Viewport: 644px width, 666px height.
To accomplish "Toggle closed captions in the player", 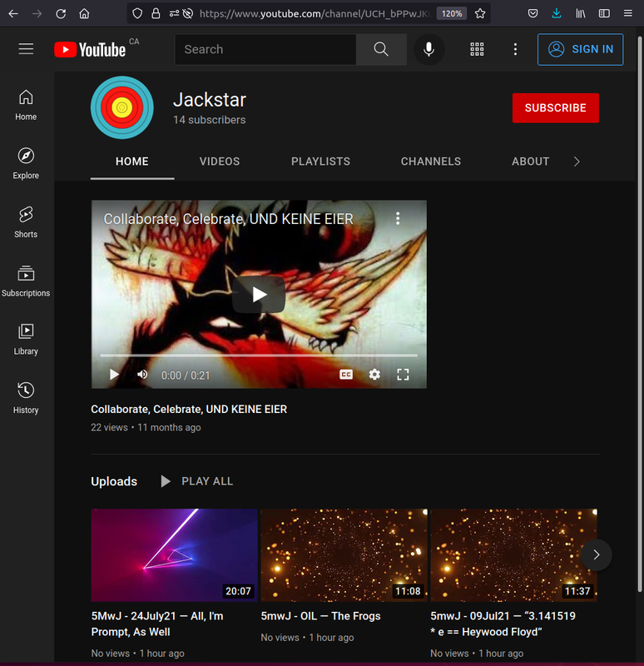I will pos(346,375).
